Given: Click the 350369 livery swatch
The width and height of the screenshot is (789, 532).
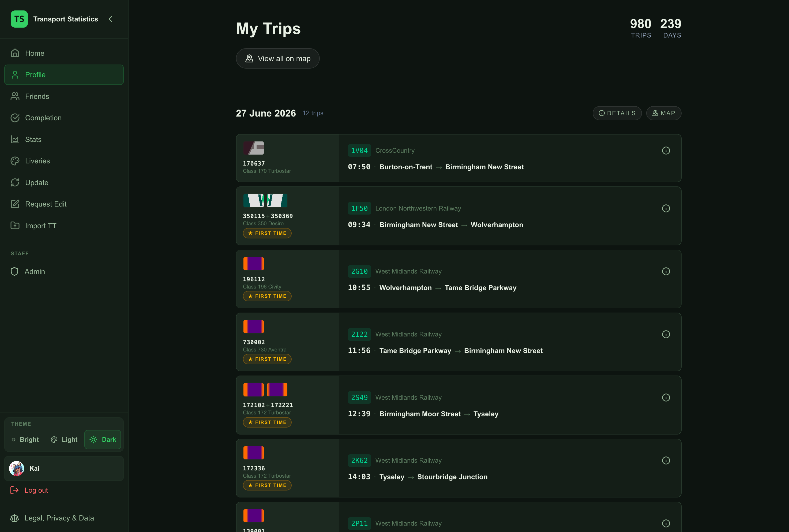Looking at the screenshot, I should point(277,201).
